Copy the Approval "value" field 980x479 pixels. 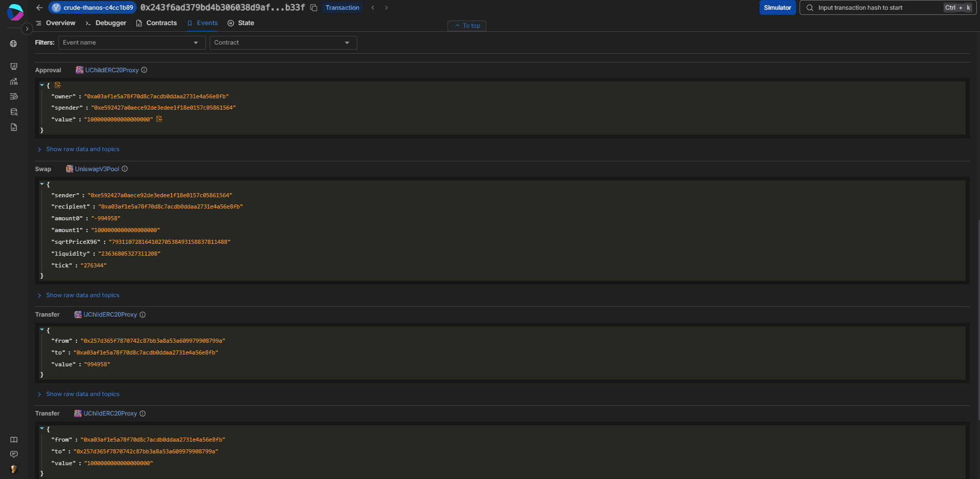tap(159, 119)
